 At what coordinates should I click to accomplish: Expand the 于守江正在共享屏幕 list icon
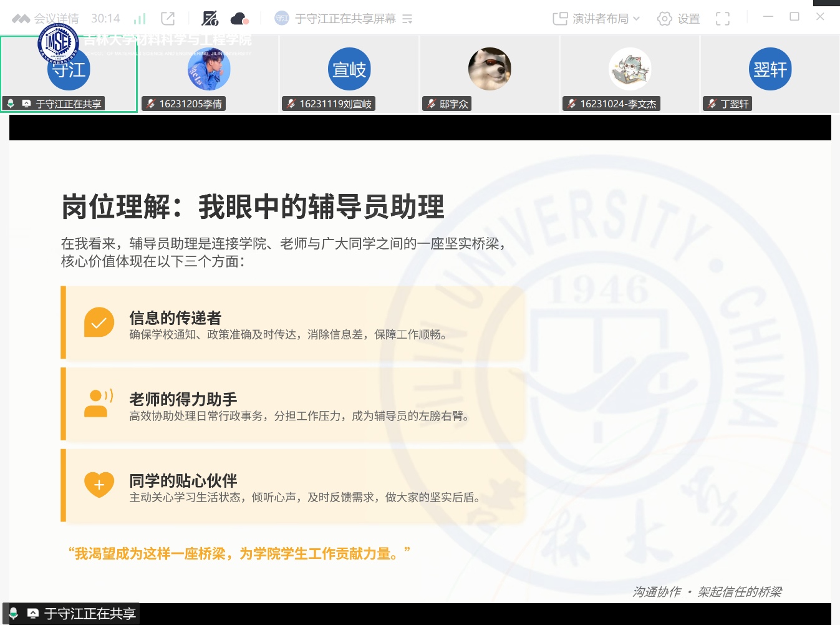coord(407,19)
